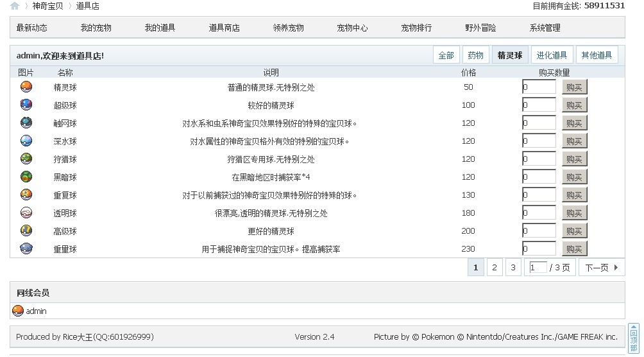Open the 最新动态 menu
The height and width of the screenshot is (357, 644).
(x=31, y=28)
